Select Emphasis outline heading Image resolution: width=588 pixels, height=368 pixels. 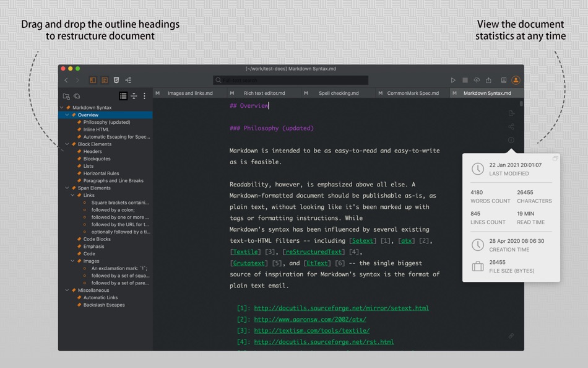tap(93, 247)
